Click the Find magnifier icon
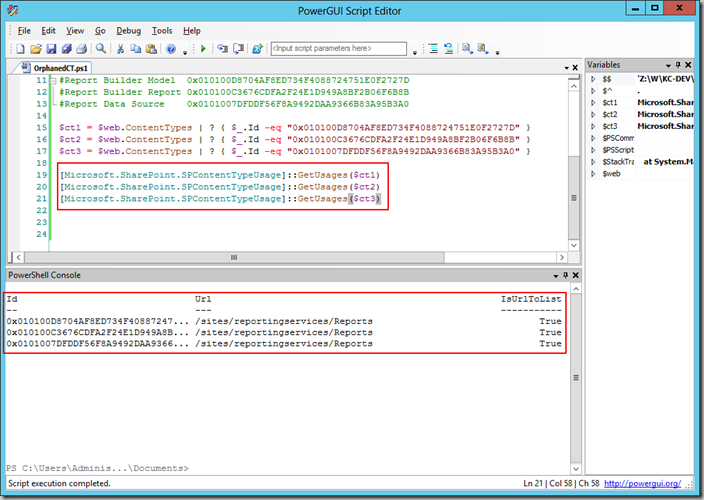704x500 pixels. (x=101, y=48)
